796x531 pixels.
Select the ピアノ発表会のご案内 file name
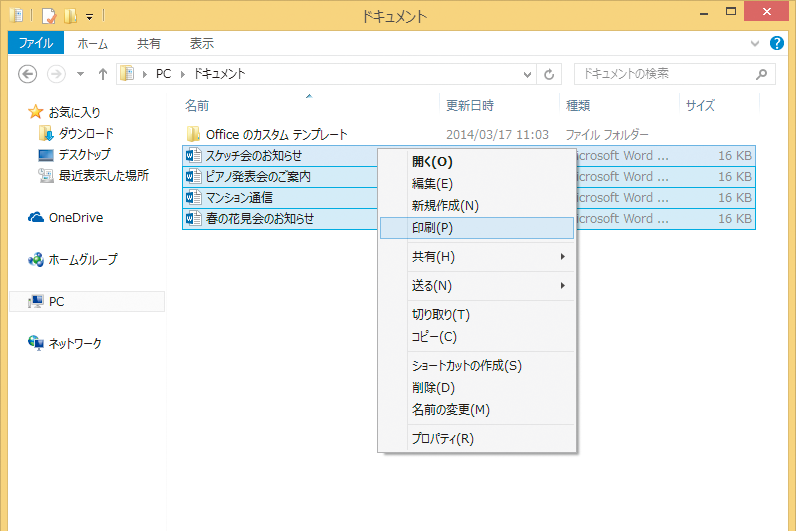(258, 177)
